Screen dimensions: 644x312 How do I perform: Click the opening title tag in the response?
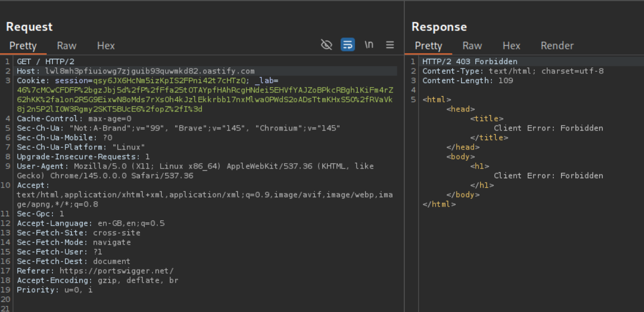(487, 118)
